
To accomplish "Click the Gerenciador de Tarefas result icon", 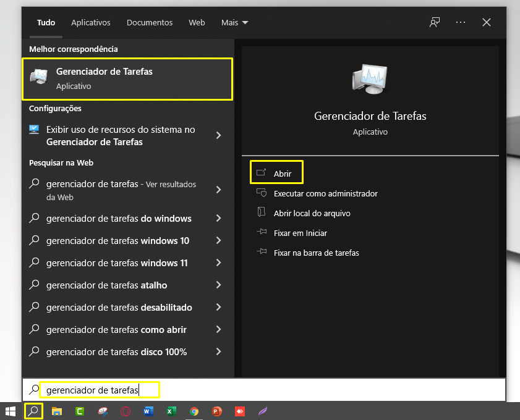I will (39, 77).
